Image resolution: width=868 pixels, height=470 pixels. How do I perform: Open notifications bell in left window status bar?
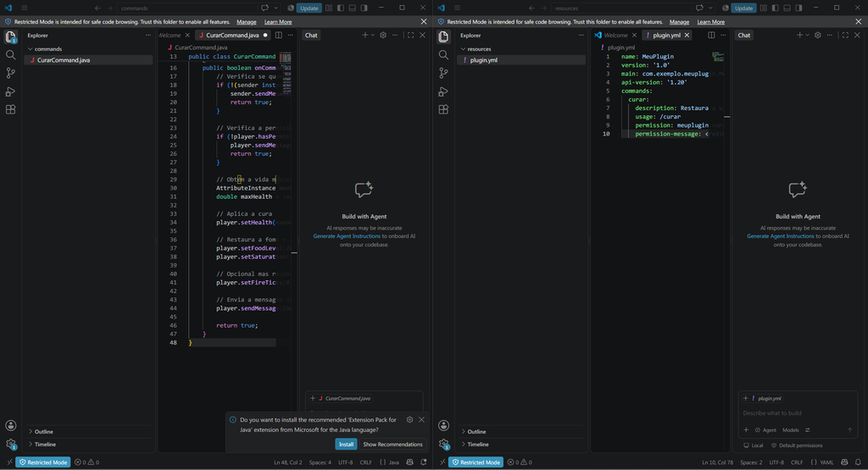(424, 462)
